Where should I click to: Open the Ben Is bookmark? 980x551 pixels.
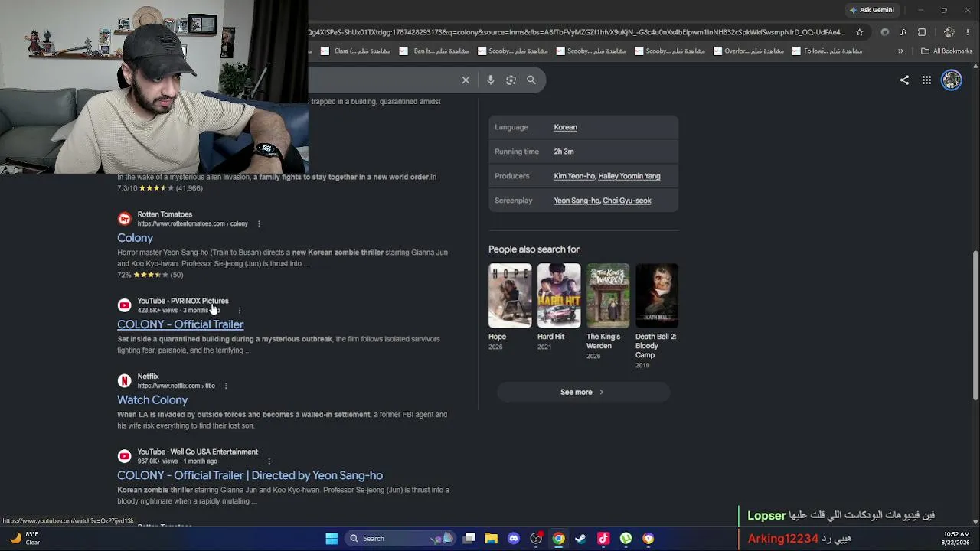tap(435, 51)
